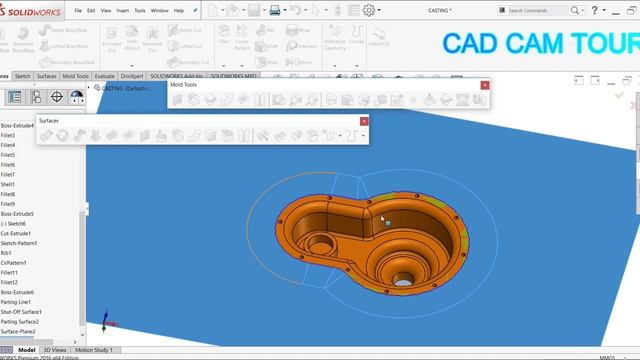Accept with the green checkmark confirm corner
Viewport: 640px width, 360px height.
[619, 95]
